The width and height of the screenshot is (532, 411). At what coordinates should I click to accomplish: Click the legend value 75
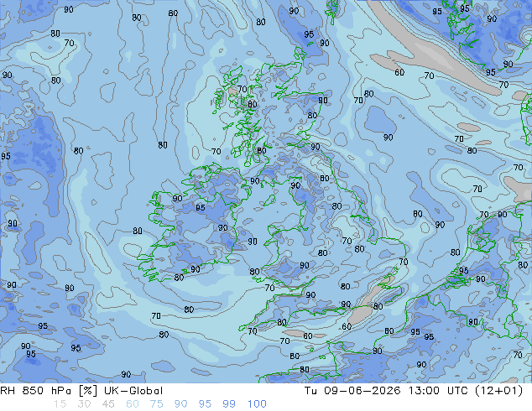tap(156, 404)
